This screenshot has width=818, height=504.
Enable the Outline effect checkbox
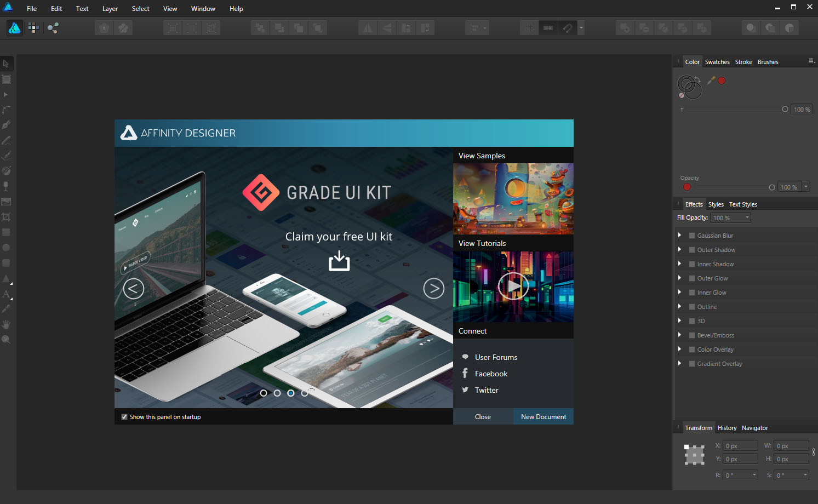692,307
